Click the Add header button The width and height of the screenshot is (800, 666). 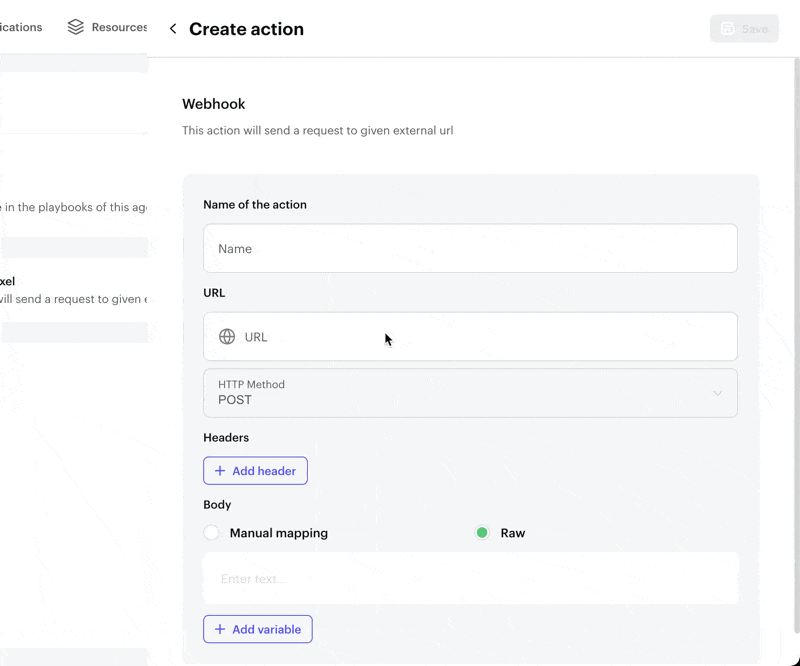255,471
